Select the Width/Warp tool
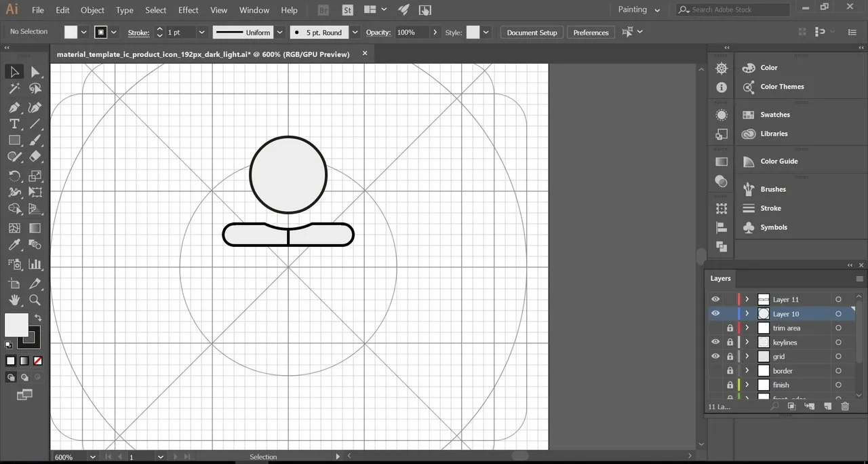The image size is (868, 464). (x=14, y=193)
